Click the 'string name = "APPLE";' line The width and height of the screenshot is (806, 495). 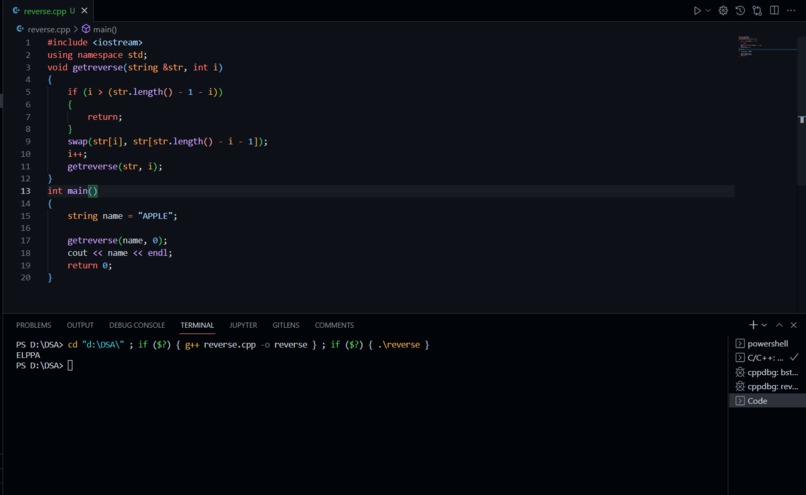122,216
